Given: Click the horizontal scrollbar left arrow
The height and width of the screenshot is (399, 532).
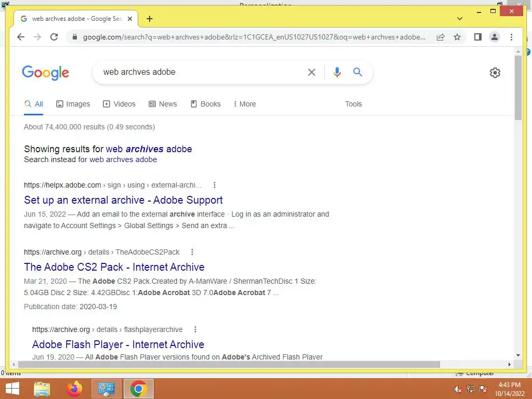Looking at the screenshot, I should (x=13, y=364).
